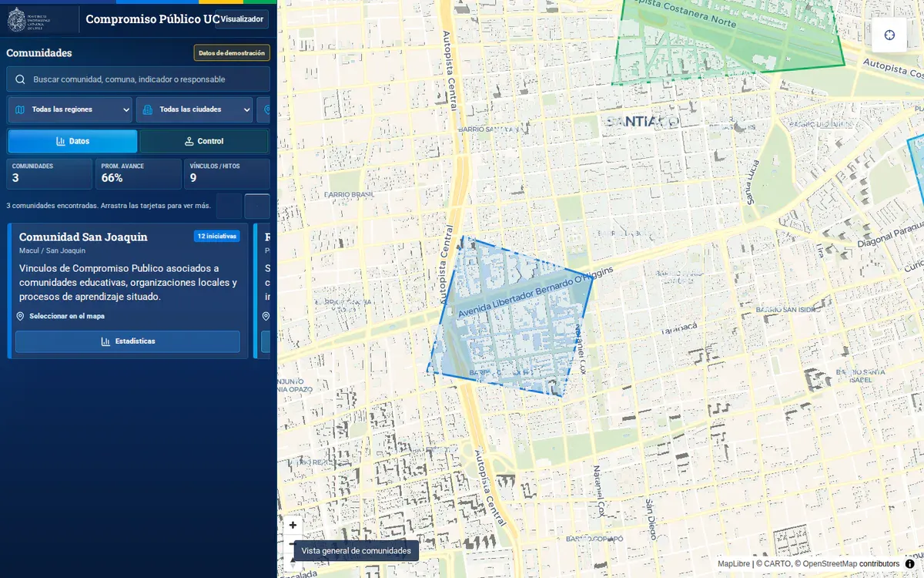
Task: Click the bar chart icon in the Datos tab
Action: [61, 141]
